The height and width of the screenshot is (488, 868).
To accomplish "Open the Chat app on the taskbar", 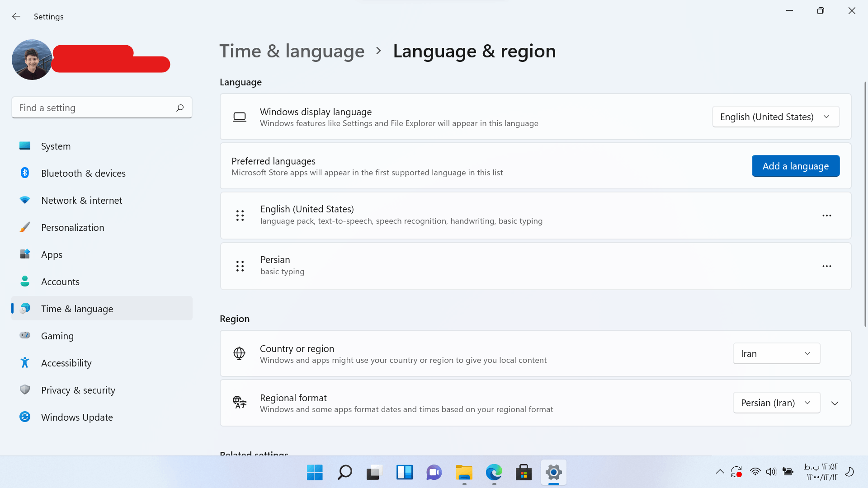I will point(434,472).
